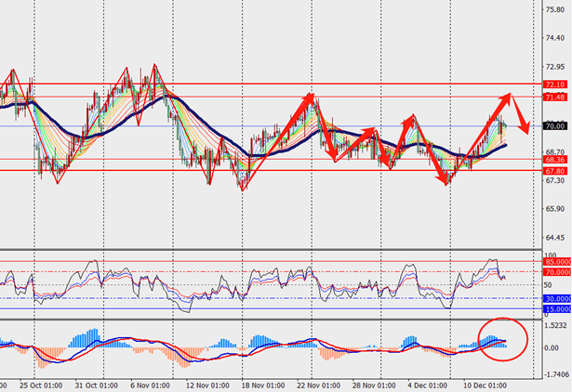Select the red 71.48 level tag
The width and height of the screenshot is (572, 392).
click(x=555, y=98)
